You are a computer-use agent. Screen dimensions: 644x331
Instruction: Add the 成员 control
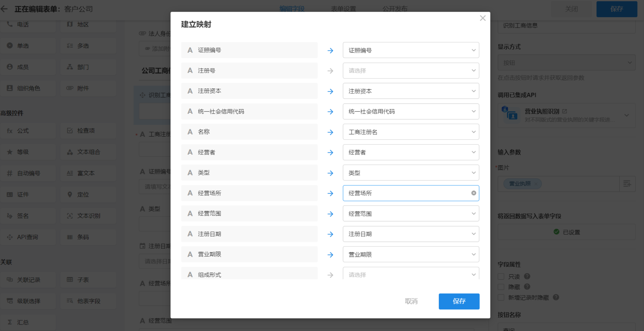[28, 67]
